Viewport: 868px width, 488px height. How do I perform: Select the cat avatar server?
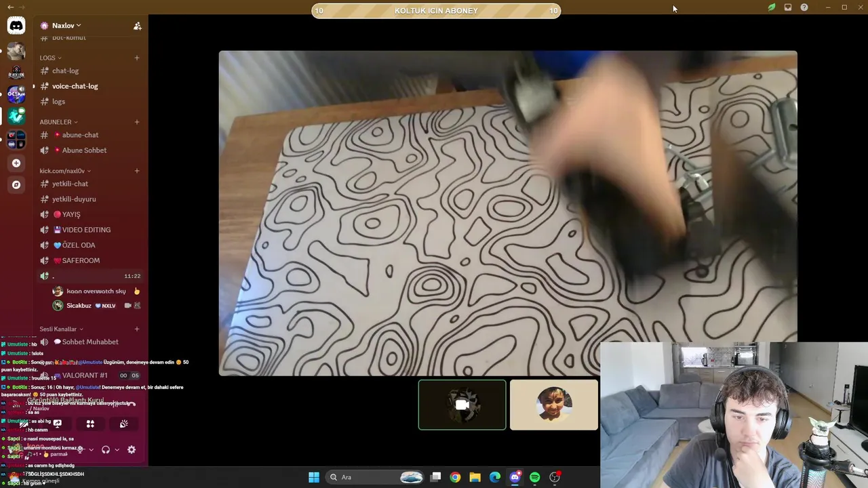click(16, 51)
